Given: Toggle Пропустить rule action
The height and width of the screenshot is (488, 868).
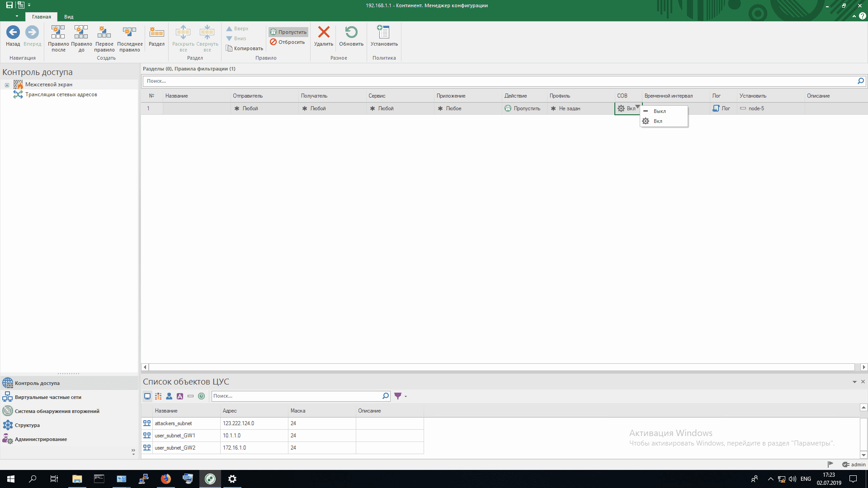Looking at the screenshot, I should pos(288,32).
